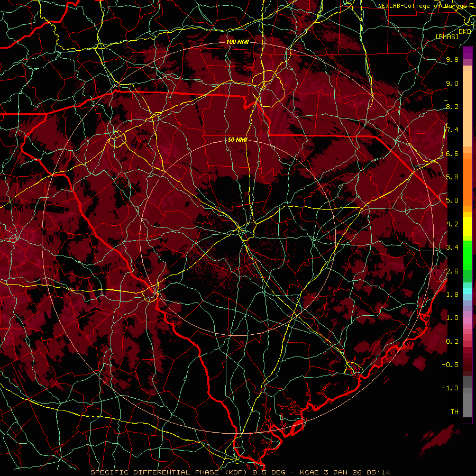Pick the yellow segment of the color bar
Image resolution: width=476 pixels, height=476 pixels.
tap(467, 226)
